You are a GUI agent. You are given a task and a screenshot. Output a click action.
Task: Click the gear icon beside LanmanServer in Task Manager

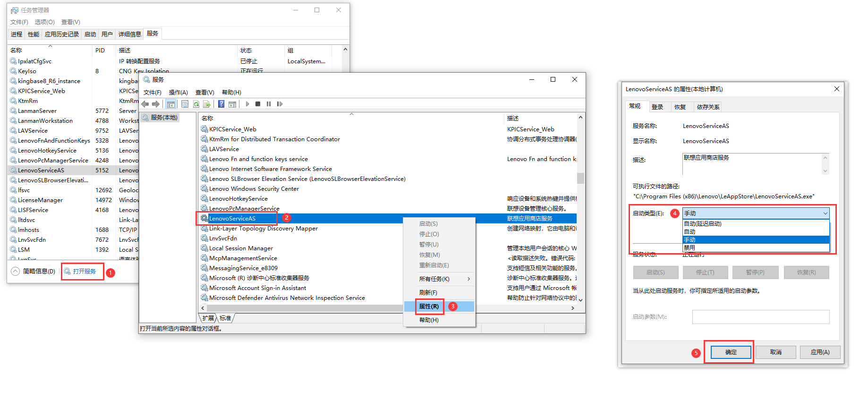(13, 111)
